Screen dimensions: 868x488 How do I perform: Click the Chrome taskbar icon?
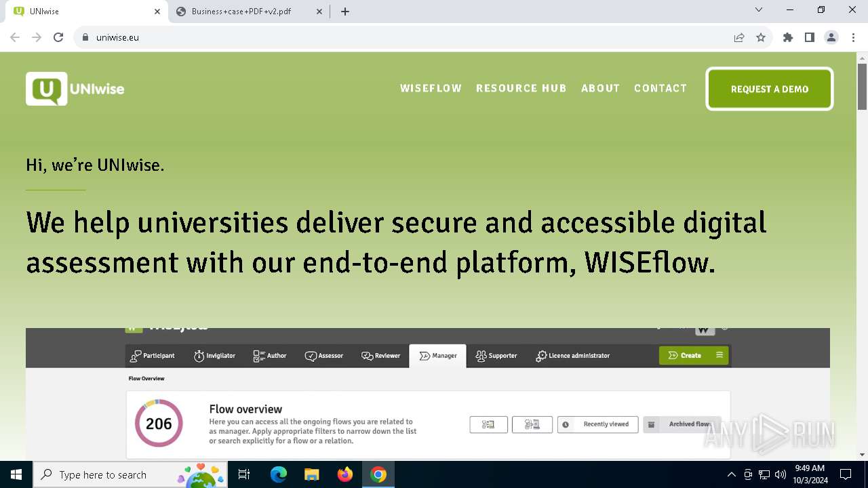click(378, 474)
